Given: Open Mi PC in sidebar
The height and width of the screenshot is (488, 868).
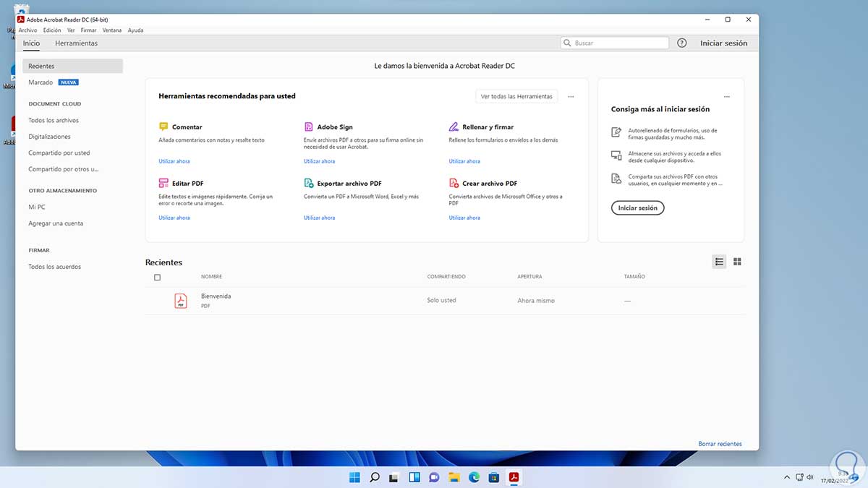Looking at the screenshot, I should [37, 207].
